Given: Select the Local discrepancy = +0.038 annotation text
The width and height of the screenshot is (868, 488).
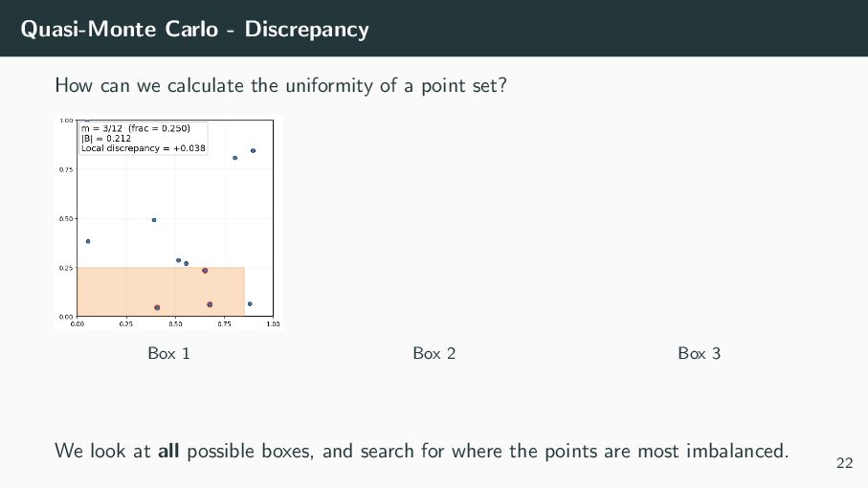Looking at the screenshot, I should 144,148.
